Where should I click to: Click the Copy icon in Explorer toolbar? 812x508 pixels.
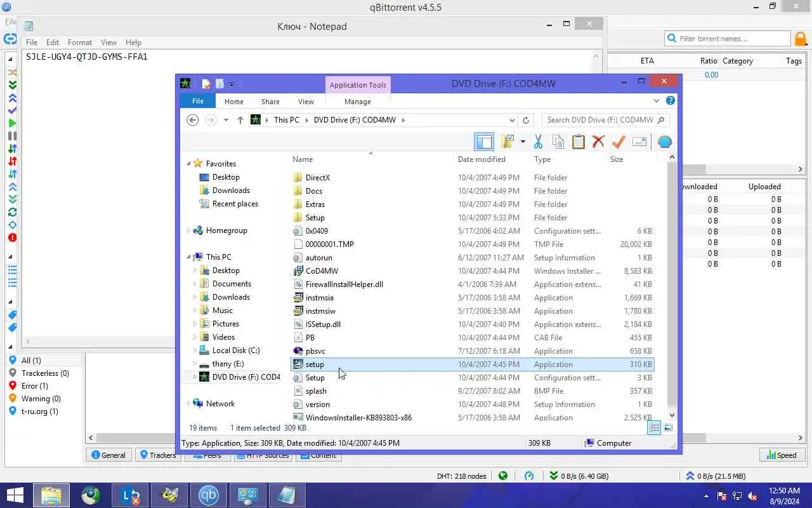pyautogui.click(x=558, y=142)
